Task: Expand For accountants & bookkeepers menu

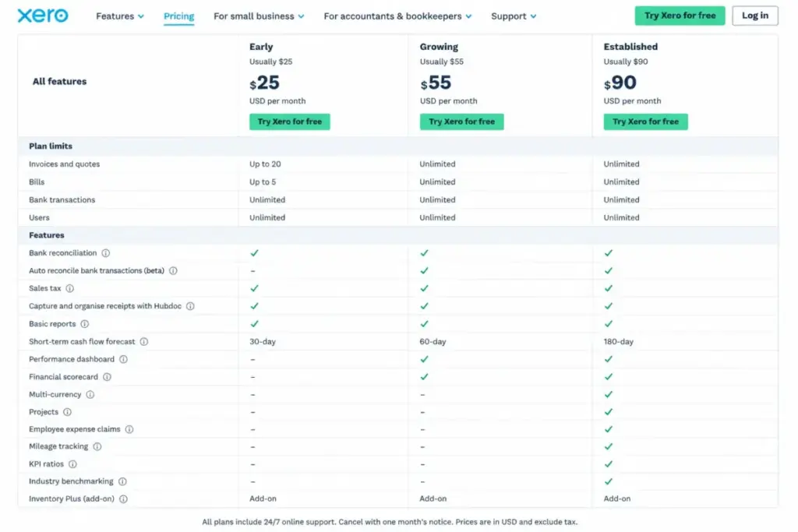Action: 397,16
